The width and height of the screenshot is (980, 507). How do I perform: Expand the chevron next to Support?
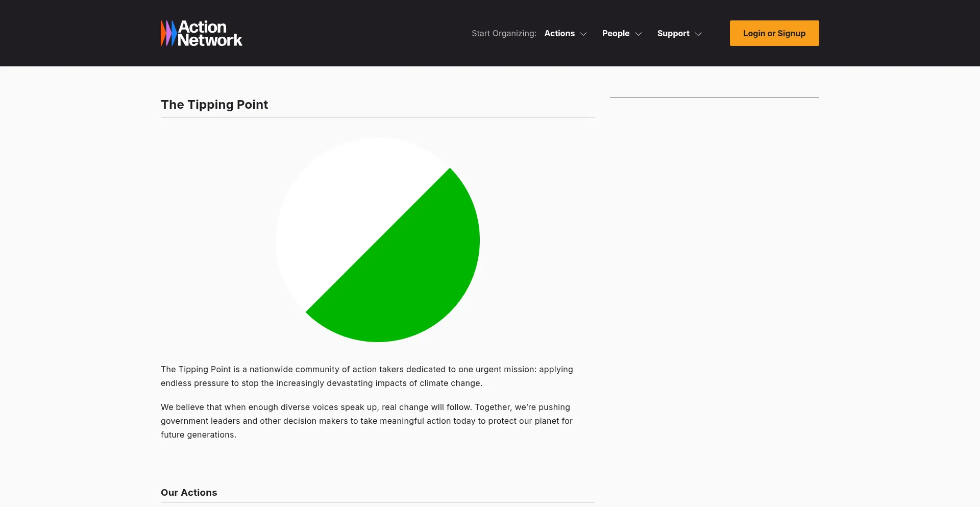(698, 34)
